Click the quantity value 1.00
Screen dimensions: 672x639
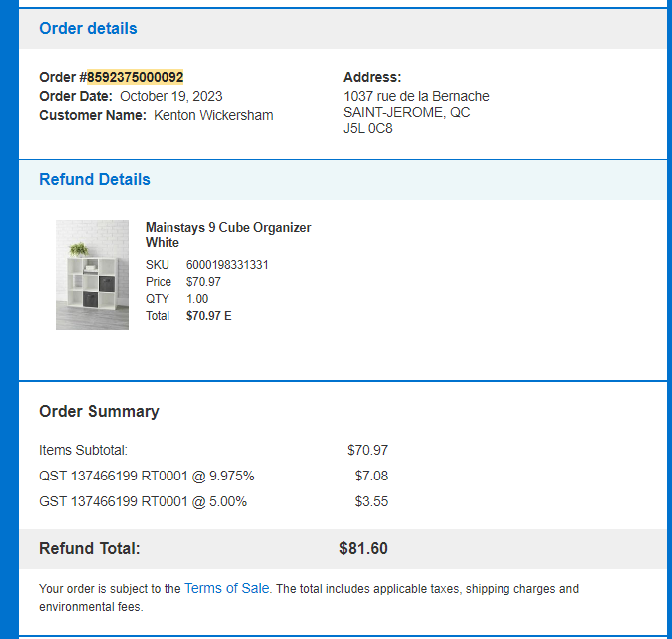point(197,299)
